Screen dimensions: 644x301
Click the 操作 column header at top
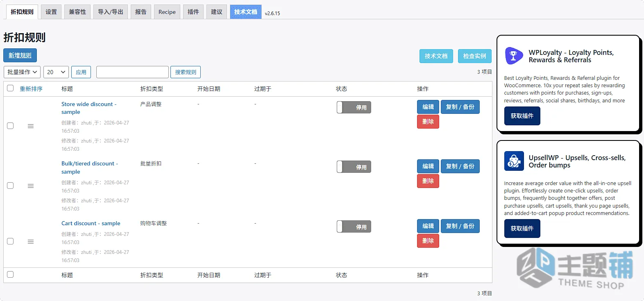tap(423, 89)
